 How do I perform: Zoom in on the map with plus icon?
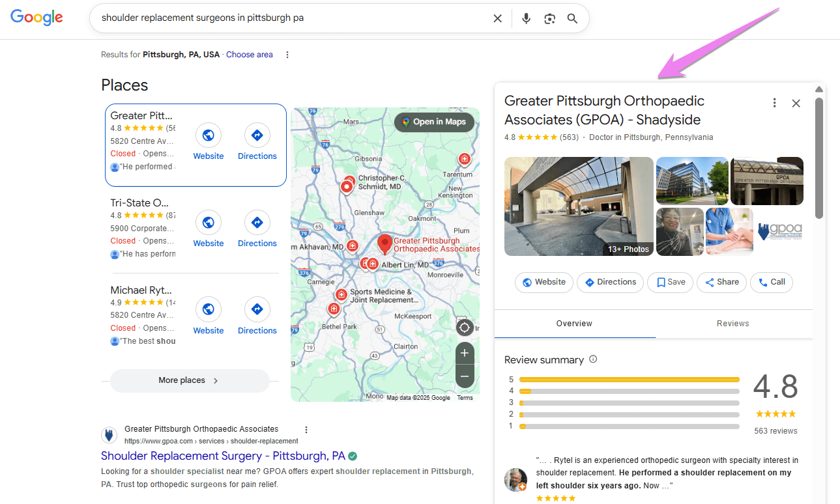coord(465,353)
